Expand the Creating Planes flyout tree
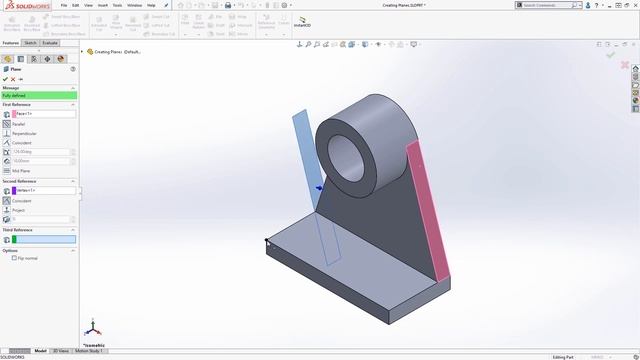This screenshot has width=640, height=360. click(x=82, y=52)
